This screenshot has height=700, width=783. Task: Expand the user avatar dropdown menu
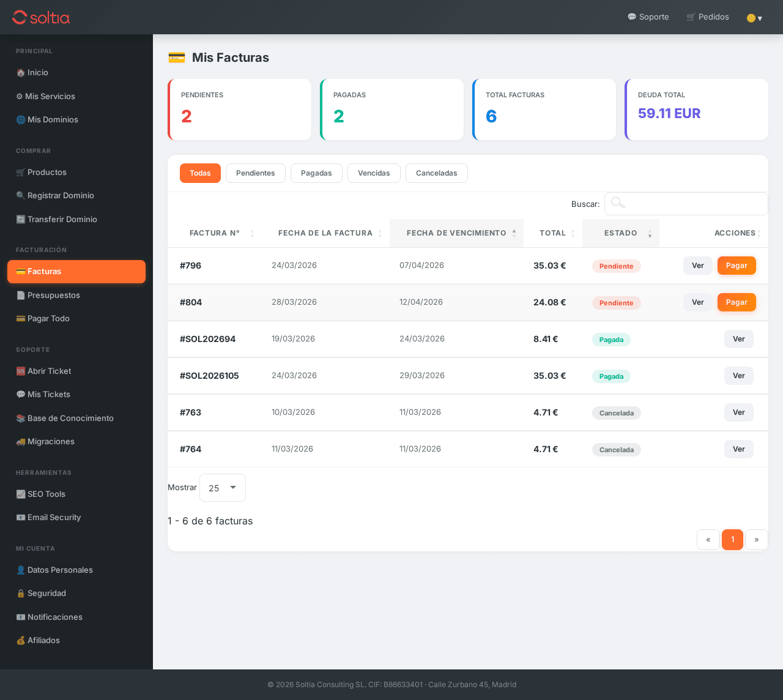754,18
